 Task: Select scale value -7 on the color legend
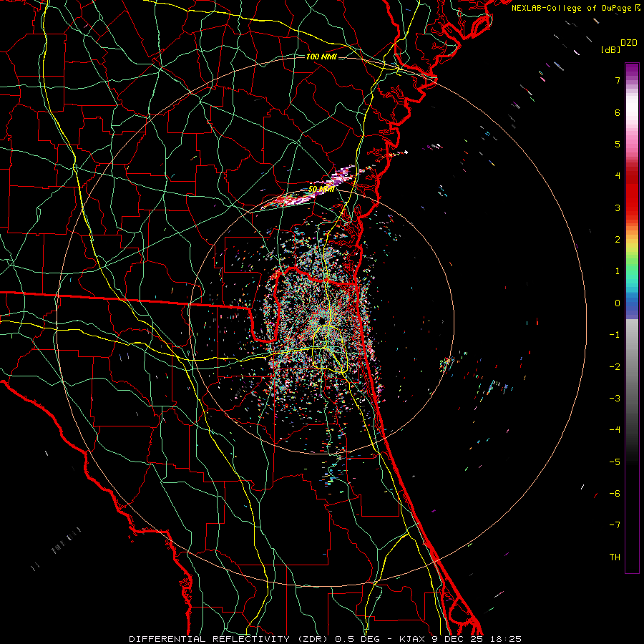pyautogui.click(x=615, y=525)
